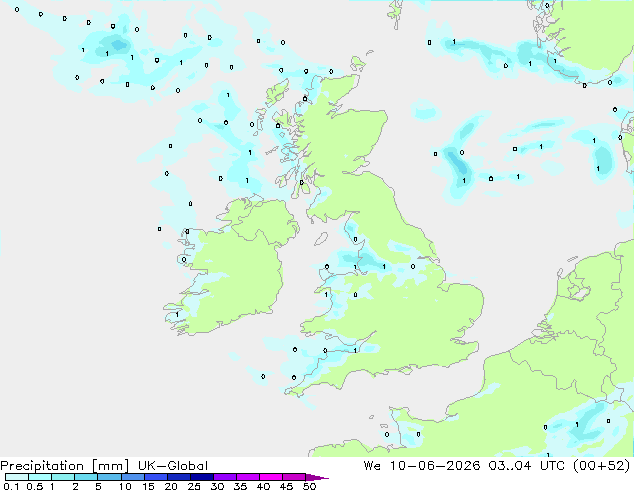Select the 2–5 mm legend color swatch

tap(86, 477)
